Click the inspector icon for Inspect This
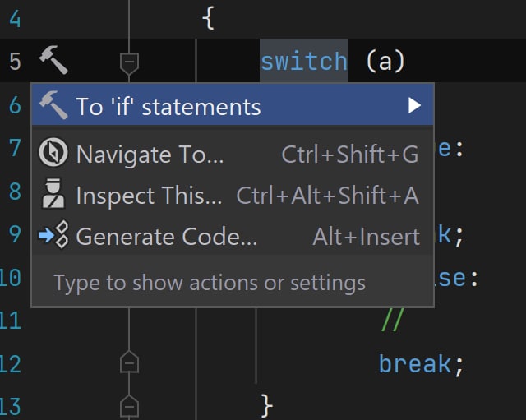The image size is (526, 420). tap(53, 194)
